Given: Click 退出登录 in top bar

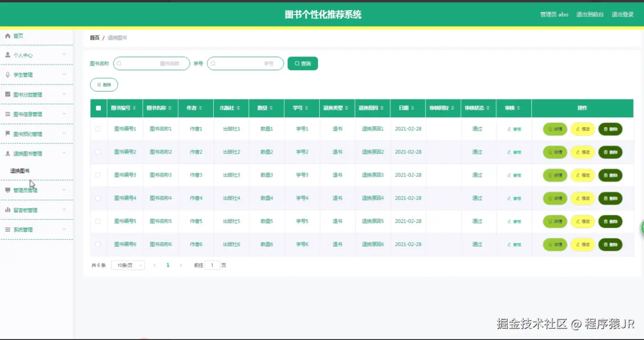Looking at the screenshot, I should point(623,15).
